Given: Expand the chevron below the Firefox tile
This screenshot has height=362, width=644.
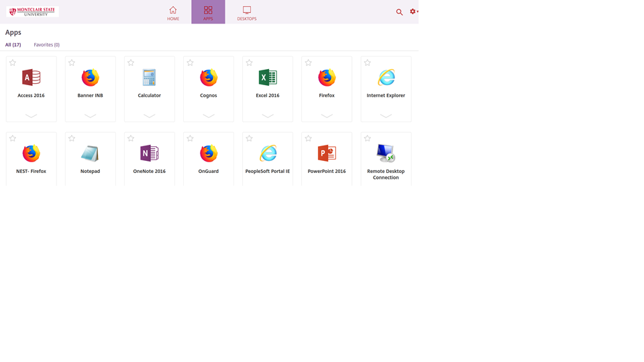Looking at the screenshot, I should pyautogui.click(x=327, y=115).
